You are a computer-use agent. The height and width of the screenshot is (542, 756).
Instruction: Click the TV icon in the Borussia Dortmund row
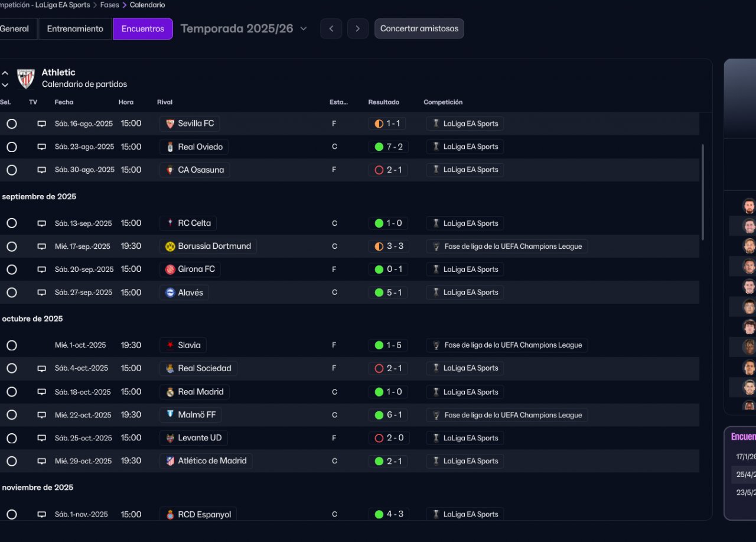pyautogui.click(x=41, y=246)
